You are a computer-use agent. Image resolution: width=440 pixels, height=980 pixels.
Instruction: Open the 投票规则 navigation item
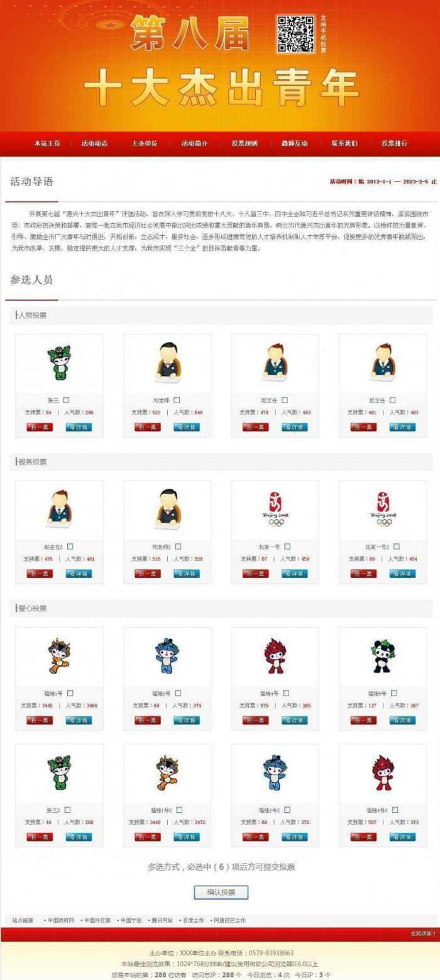(x=245, y=143)
